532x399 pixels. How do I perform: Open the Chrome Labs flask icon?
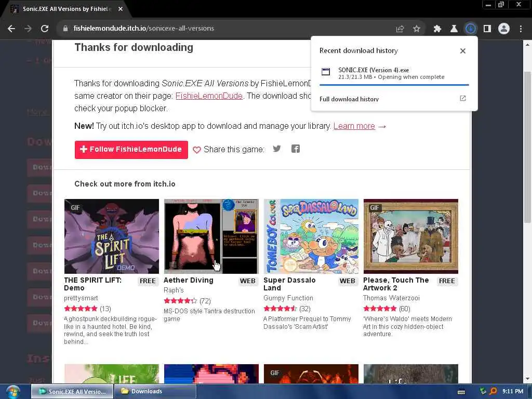click(454, 29)
